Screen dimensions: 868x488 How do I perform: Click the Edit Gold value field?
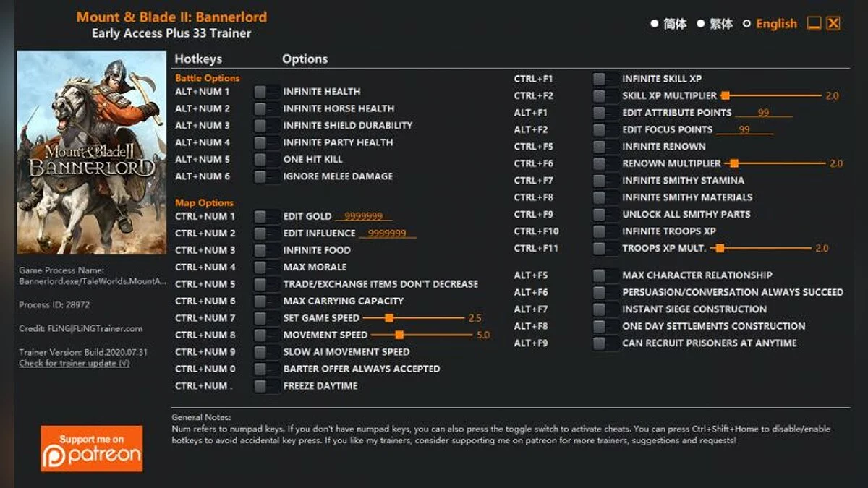[x=365, y=216]
